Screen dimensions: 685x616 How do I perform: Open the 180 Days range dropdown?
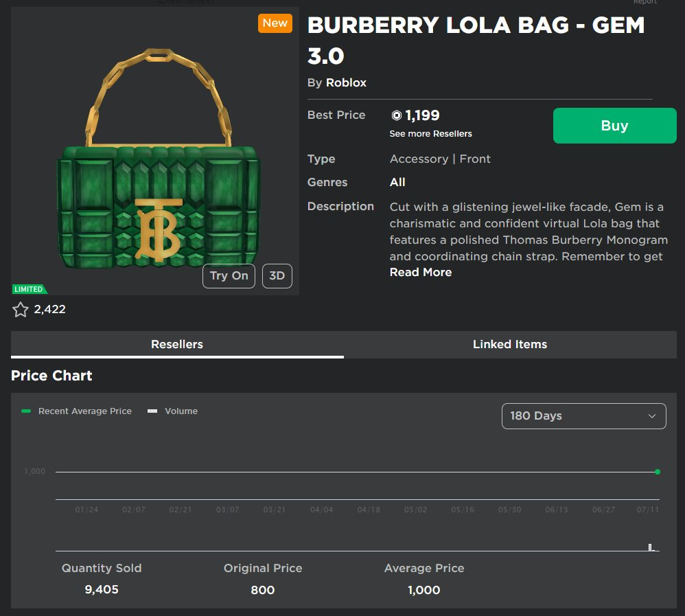coord(583,415)
